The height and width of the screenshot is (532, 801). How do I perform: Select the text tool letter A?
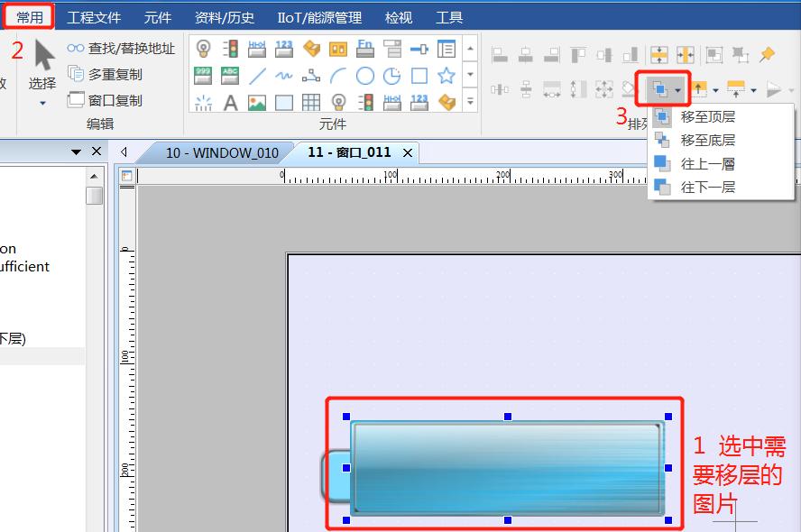230,103
